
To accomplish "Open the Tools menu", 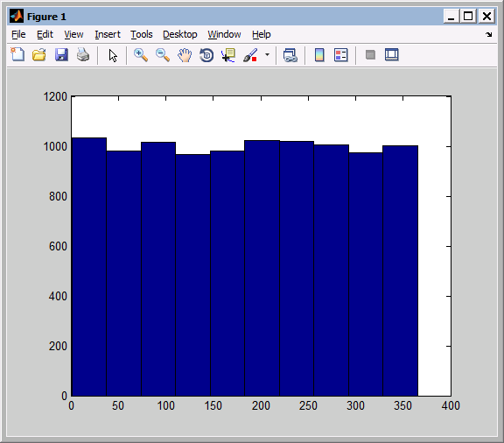I will (x=142, y=34).
